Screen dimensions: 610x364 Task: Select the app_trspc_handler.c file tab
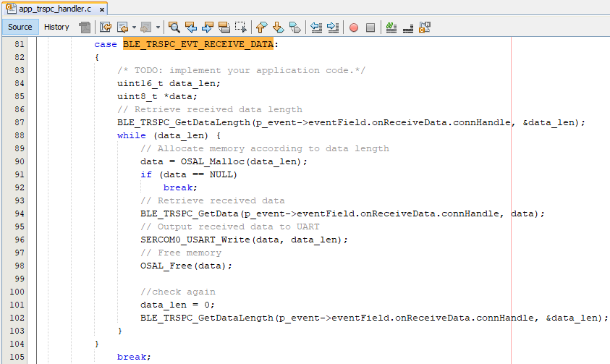pos(50,9)
